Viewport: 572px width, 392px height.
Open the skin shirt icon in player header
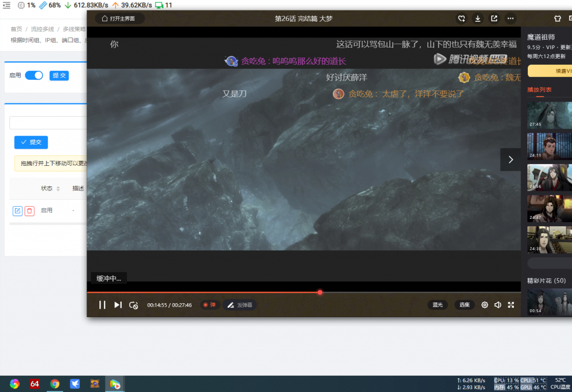pos(557,18)
